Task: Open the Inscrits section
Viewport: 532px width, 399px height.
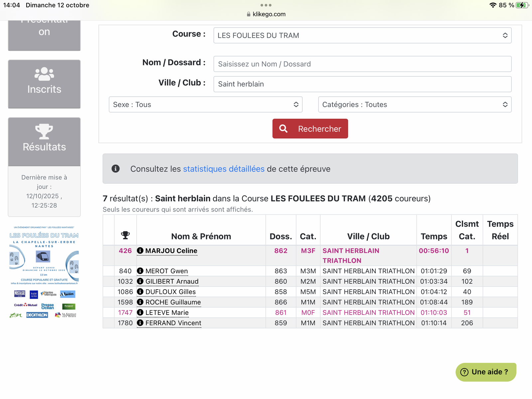Action: [x=44, y=84]
